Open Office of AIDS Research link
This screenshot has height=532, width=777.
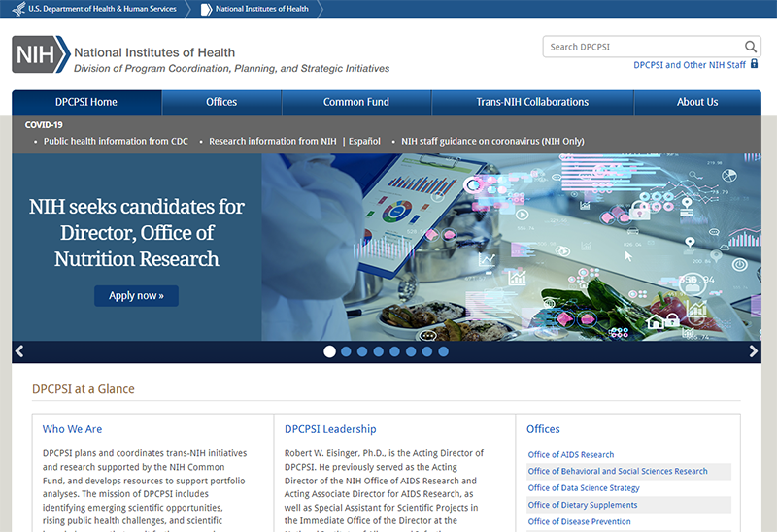pos(571,454)
